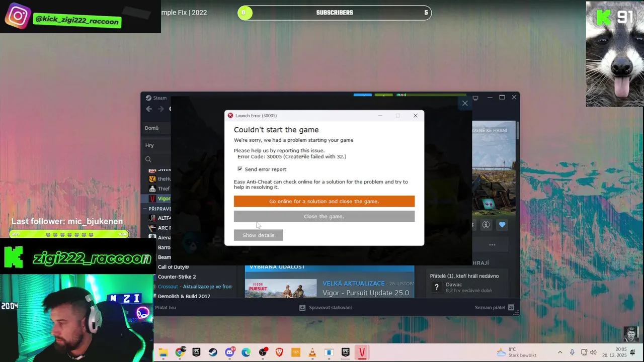Click the microphone tray icon
Viewport: 644px width, 362px height.
572,352
